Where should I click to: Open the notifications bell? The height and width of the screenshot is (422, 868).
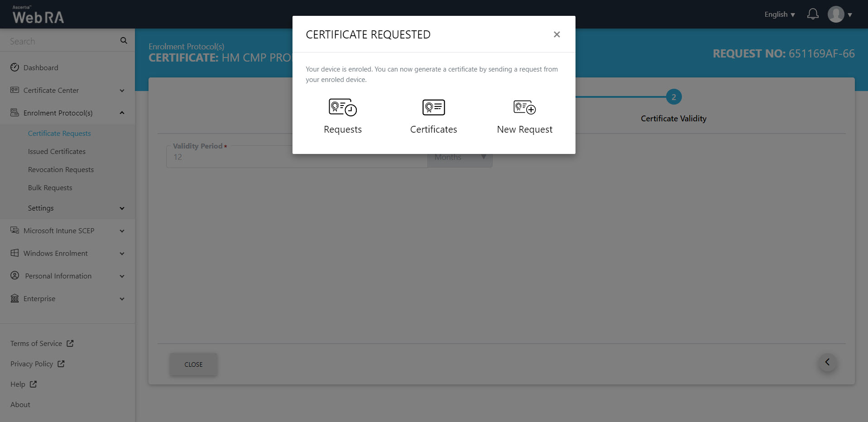click(x=813, y=14)
